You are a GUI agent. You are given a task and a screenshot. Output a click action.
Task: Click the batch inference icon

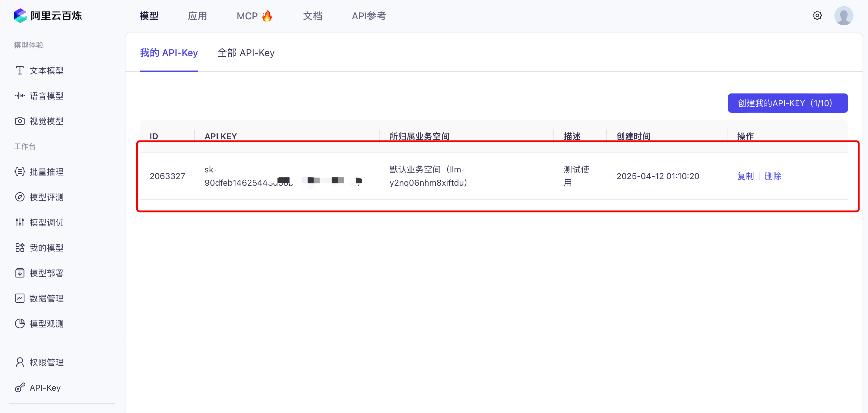[20, 172]
